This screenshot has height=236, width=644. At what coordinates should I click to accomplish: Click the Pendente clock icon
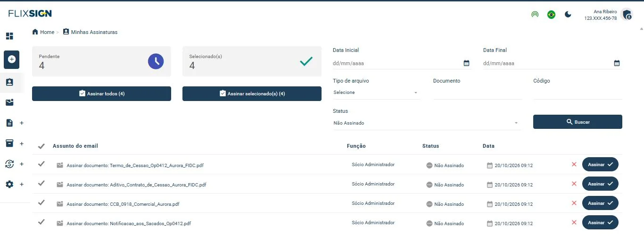156,61
